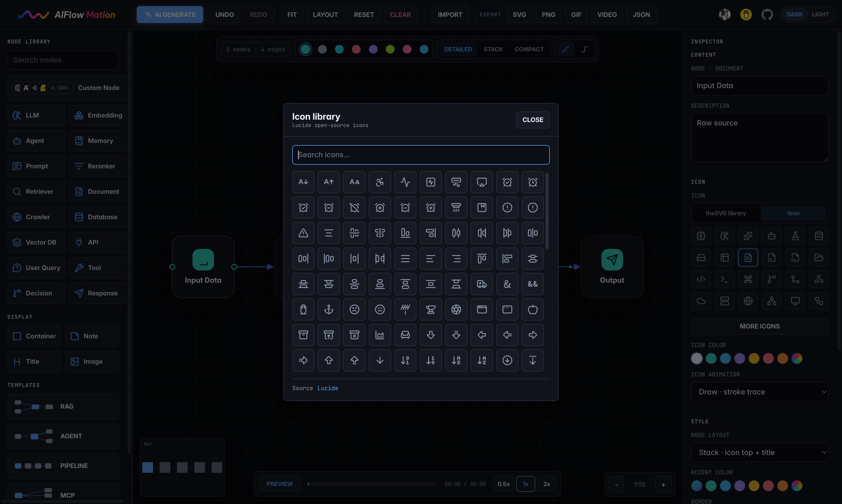
Task: Switch theme to Light mode
Action: (820, 14)
